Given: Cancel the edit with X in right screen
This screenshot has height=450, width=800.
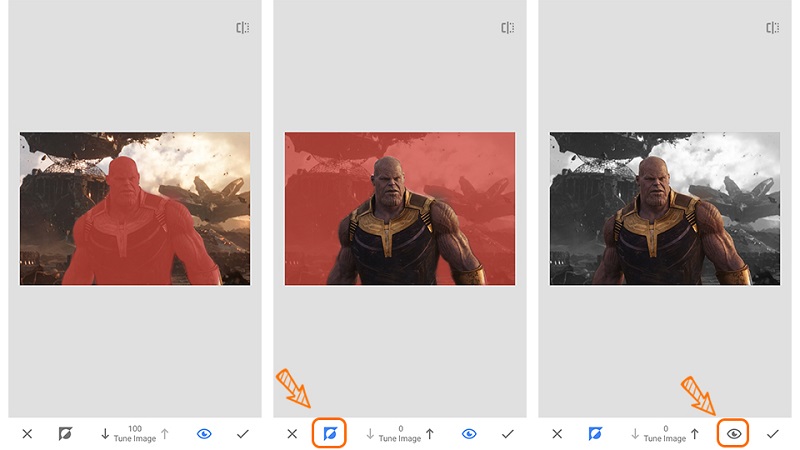Looking at the screenshot, I should [x=557, y=434].
